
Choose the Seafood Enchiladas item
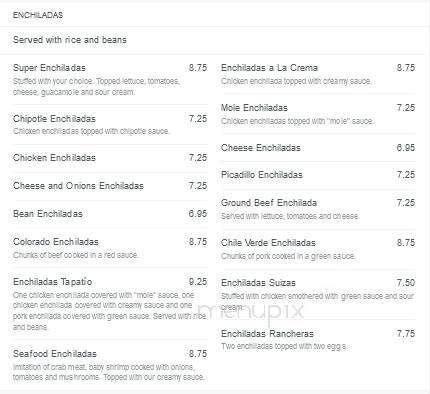tap(55, 354)
